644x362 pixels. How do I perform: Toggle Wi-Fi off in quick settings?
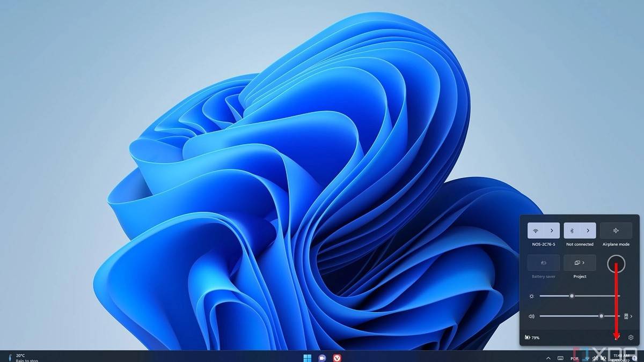(536, 231)
